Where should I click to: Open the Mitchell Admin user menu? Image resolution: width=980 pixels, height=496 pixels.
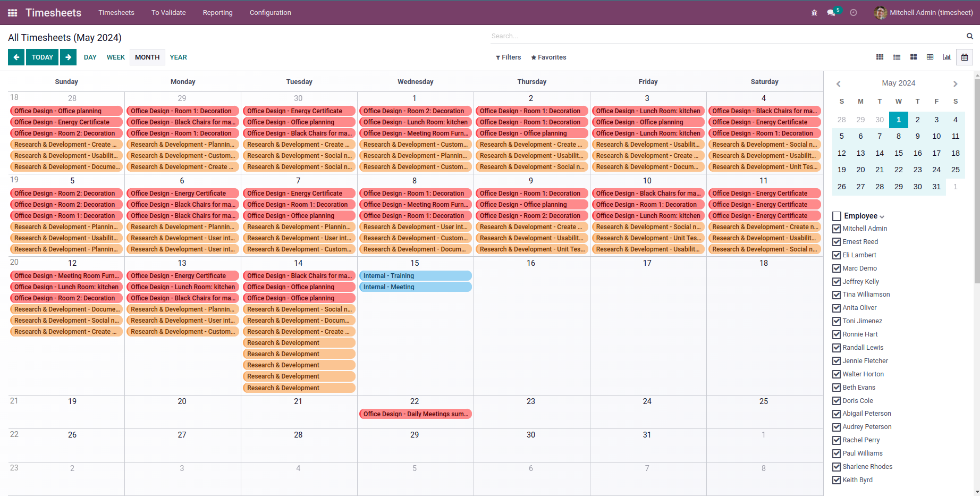924,13
